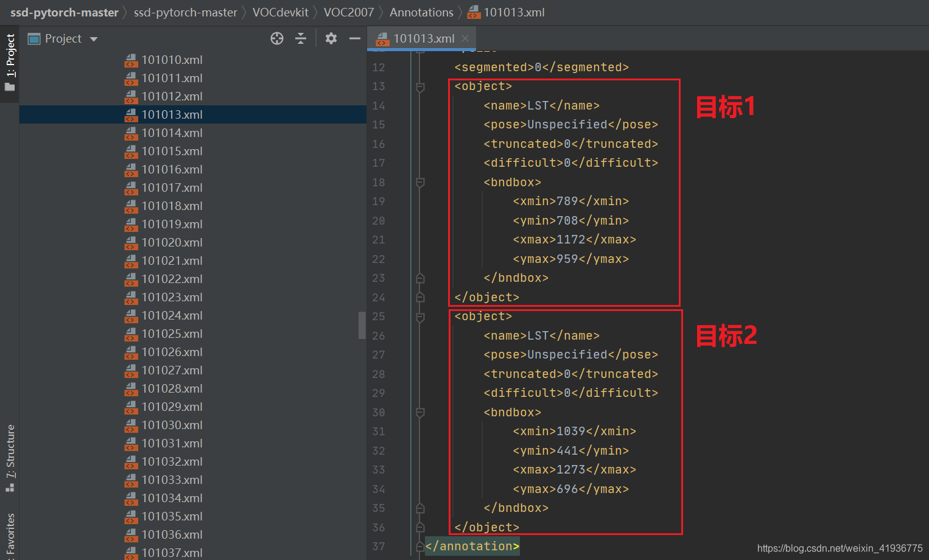Click the 101010.xml file icon
Screen dimensions: 929x560
[131, 60]
